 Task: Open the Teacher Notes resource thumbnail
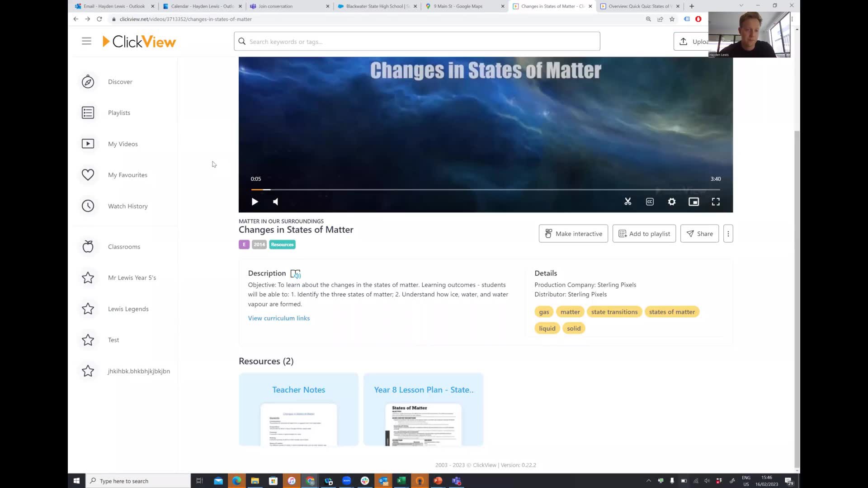[x=298, y=409]
